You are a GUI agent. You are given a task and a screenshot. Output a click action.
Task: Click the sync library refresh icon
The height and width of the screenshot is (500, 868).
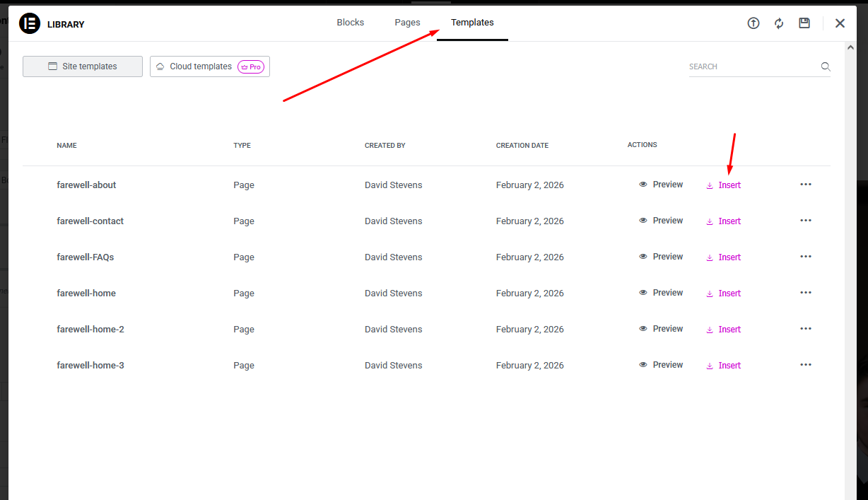(779, 23)
